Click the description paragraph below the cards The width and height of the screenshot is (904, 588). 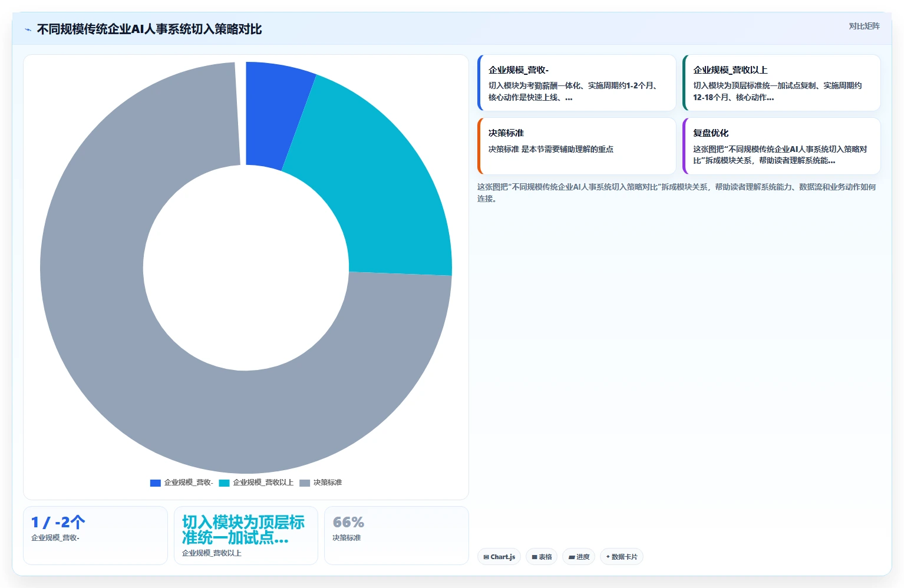[677, 193]
